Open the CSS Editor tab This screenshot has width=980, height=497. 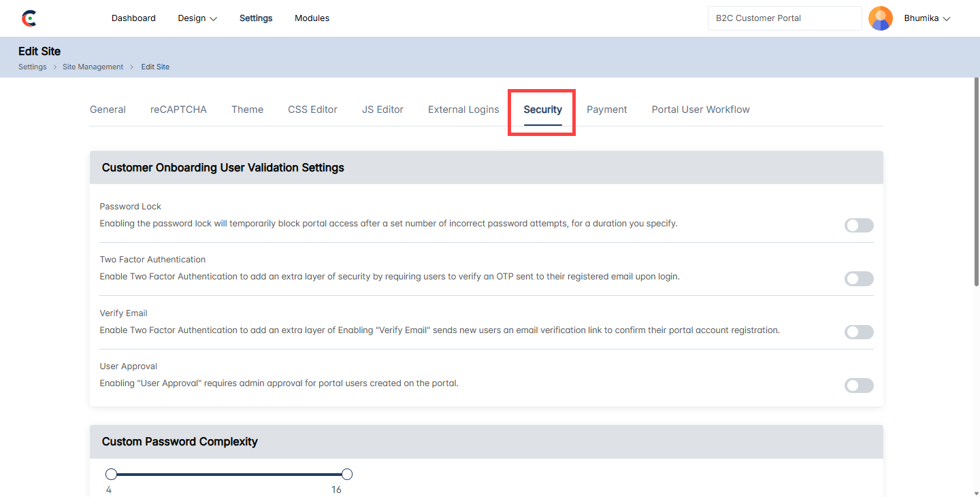(312, 109)
